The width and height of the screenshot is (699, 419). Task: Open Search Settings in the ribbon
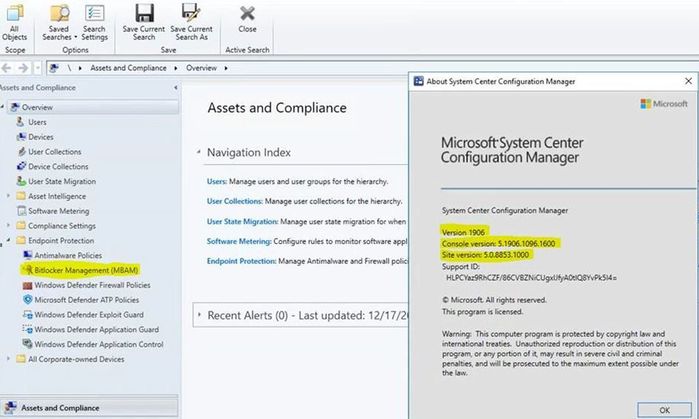95,22
